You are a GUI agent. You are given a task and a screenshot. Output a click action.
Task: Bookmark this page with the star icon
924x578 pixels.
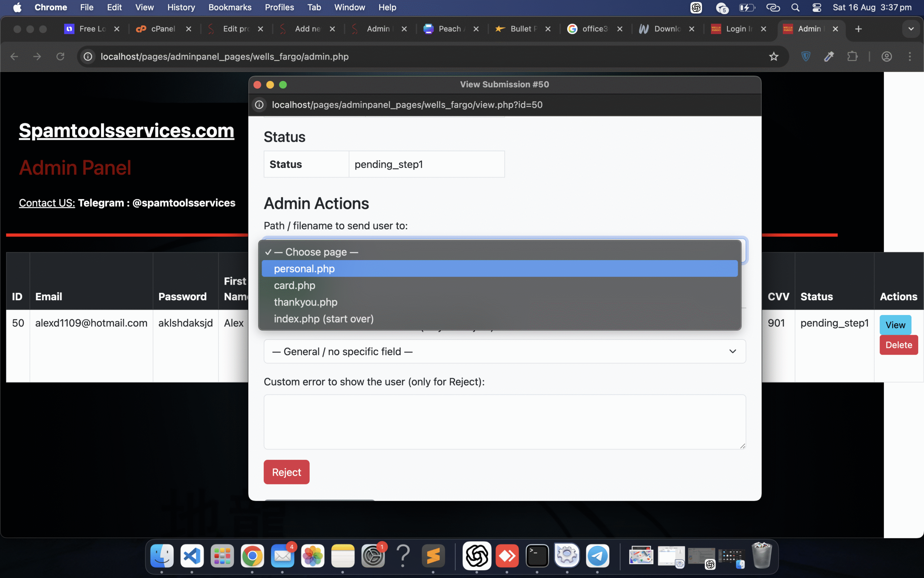(773, 57)
